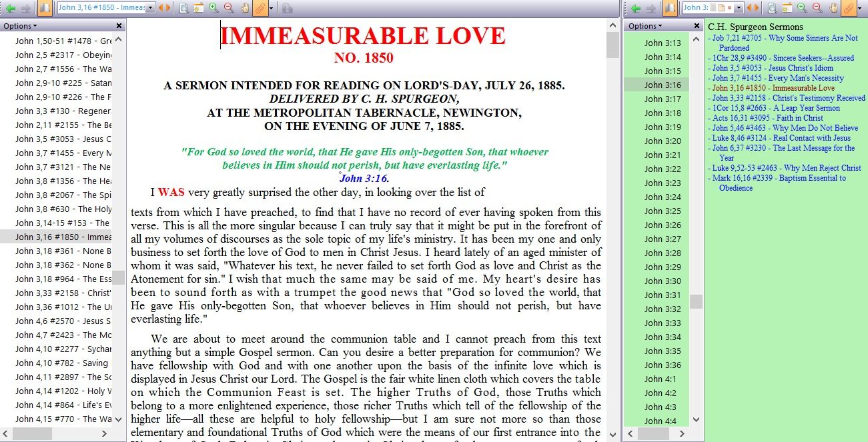
Task: Click right arrow of sermon list horizontal scrollbar
Action: point(105,433)
